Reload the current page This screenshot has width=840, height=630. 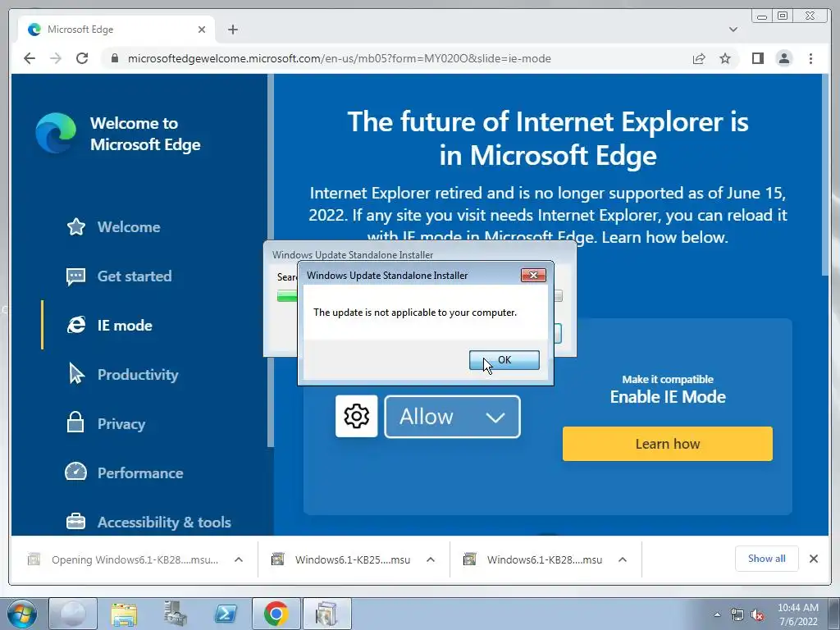pos(82,58)
